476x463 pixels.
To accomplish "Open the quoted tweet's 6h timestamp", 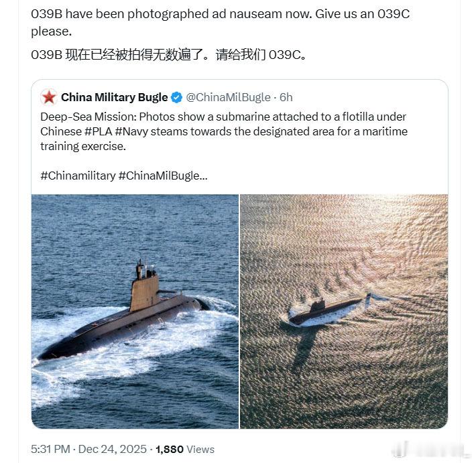I will tap(286, 98).
